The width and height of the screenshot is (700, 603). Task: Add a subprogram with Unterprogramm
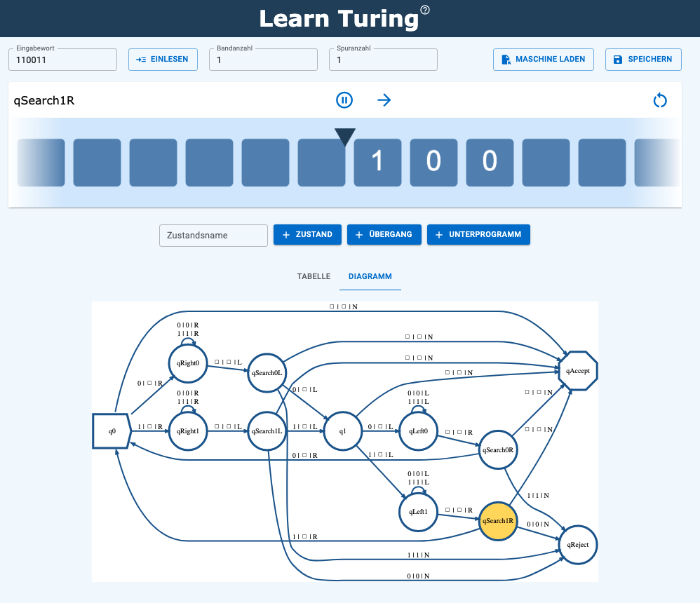[x=478, y=235]
